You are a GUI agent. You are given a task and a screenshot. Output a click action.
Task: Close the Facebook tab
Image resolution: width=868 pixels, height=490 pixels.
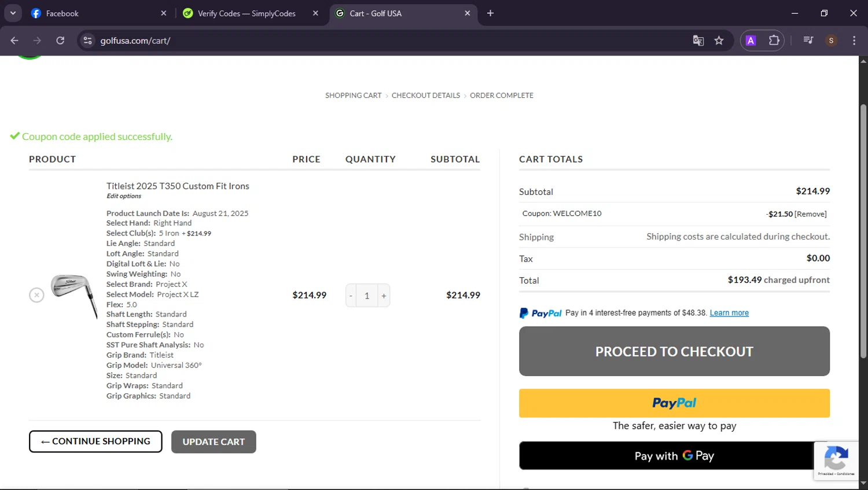(164, 13)
